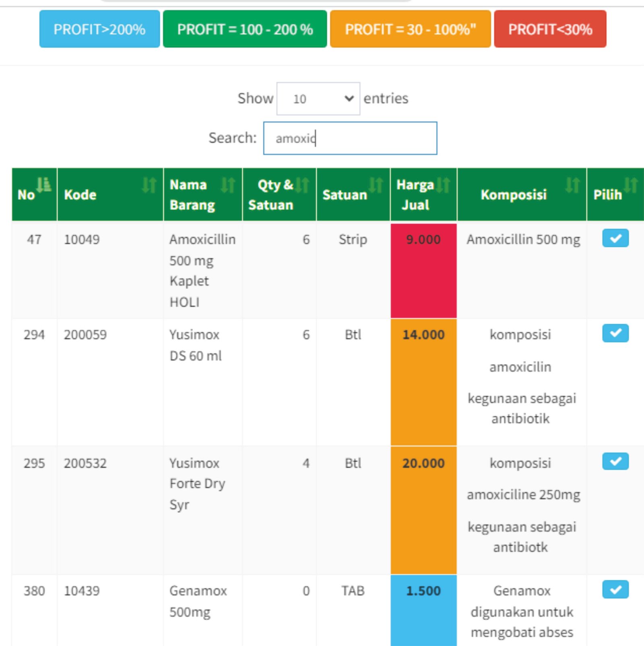Click PROFIT = 100 - 200 % button

[x=245, y=29]
